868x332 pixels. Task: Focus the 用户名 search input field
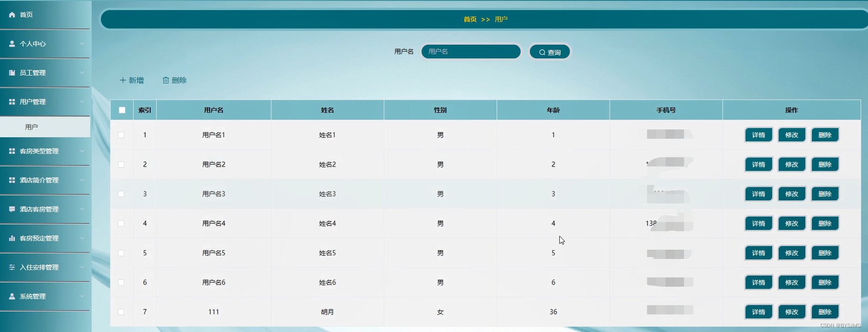(471, 51)
